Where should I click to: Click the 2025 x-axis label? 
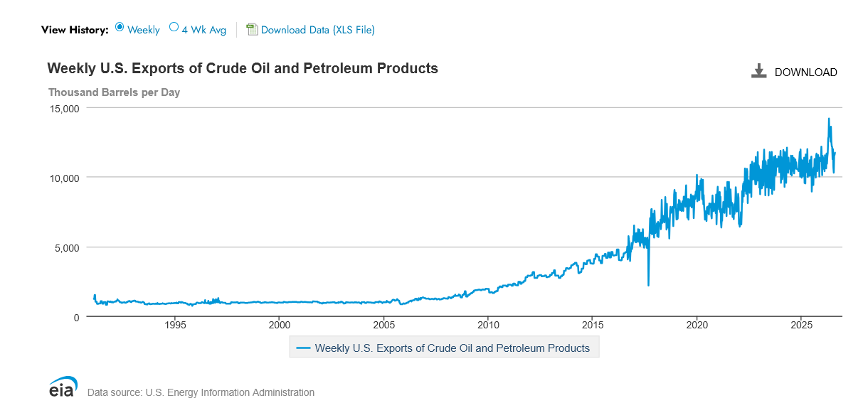[x=801, y=325]
